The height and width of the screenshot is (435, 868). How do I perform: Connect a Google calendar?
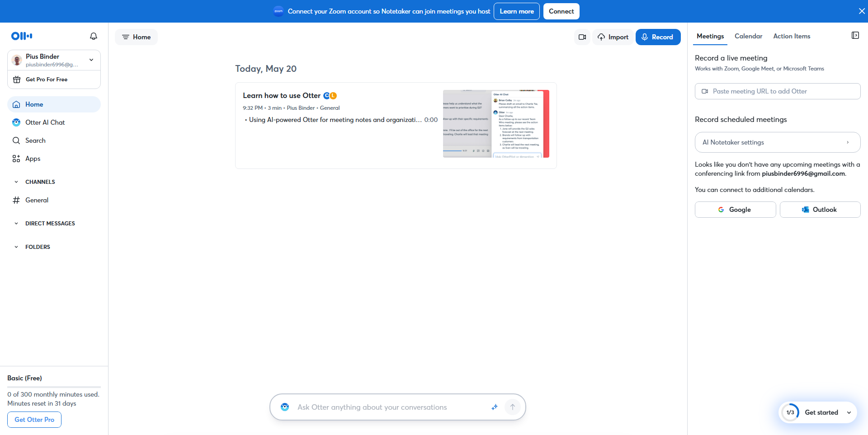(735, 210)
